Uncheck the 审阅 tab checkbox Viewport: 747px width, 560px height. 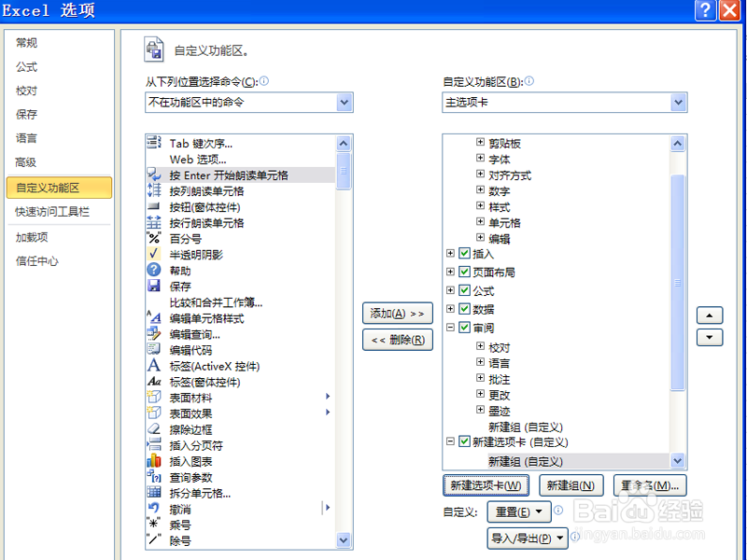coord(464,328)
